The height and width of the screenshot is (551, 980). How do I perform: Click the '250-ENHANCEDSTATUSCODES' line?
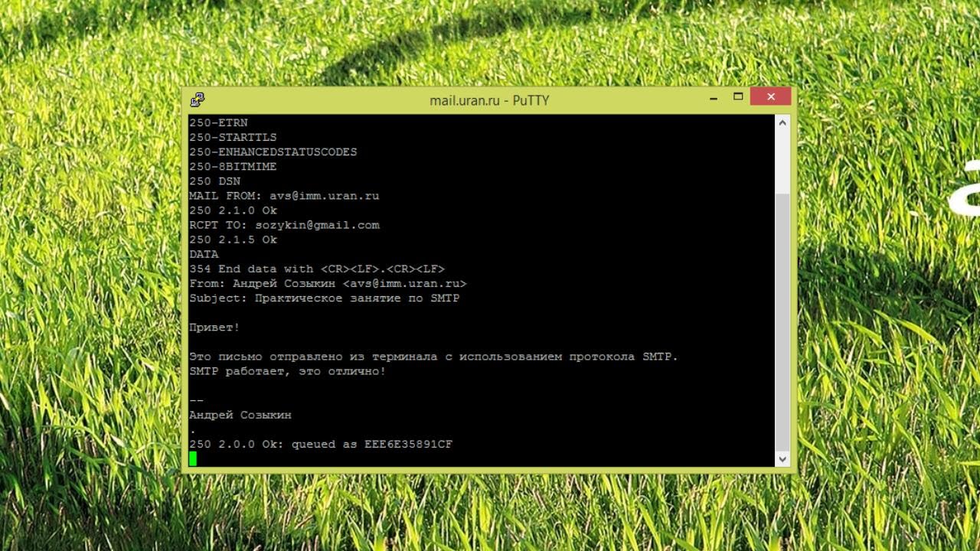273,152
